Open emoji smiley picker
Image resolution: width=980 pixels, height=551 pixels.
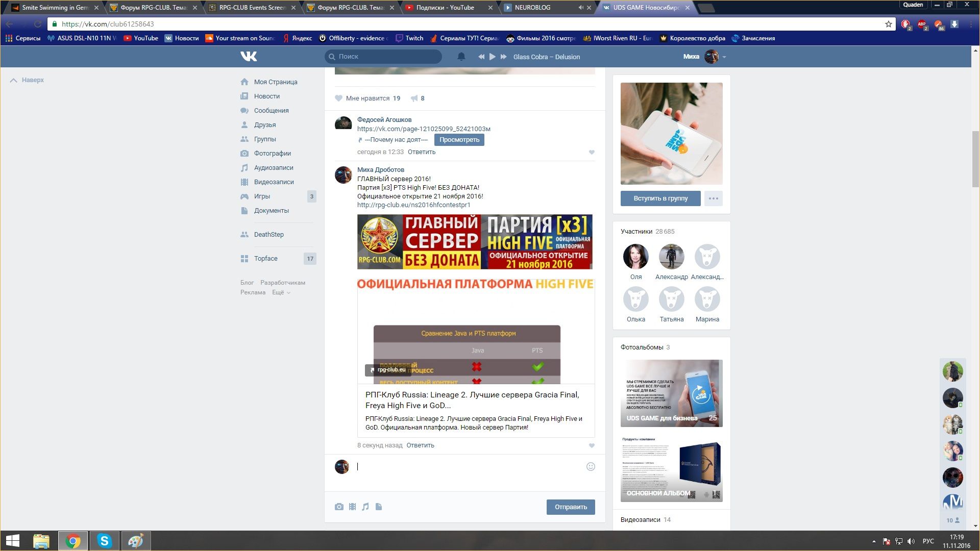tap(591, 466)
